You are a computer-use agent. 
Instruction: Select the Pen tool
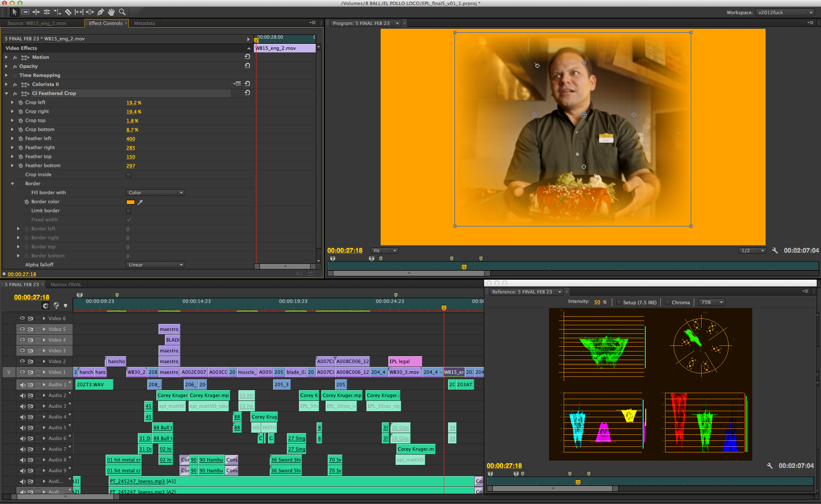[101, 12]
